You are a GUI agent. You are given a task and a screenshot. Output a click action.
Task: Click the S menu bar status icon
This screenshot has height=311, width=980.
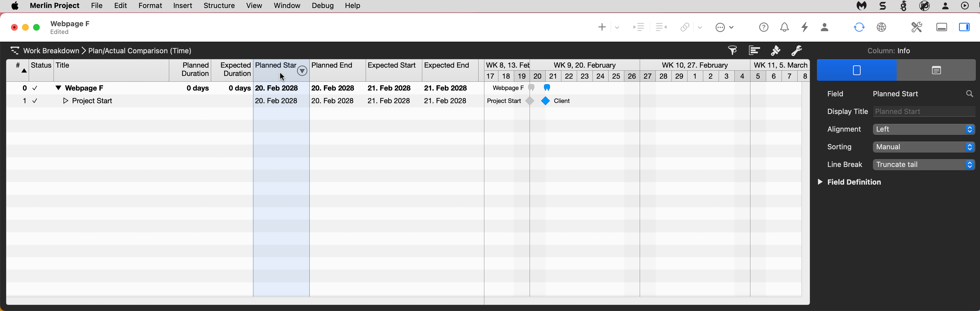tap(883, 6)
